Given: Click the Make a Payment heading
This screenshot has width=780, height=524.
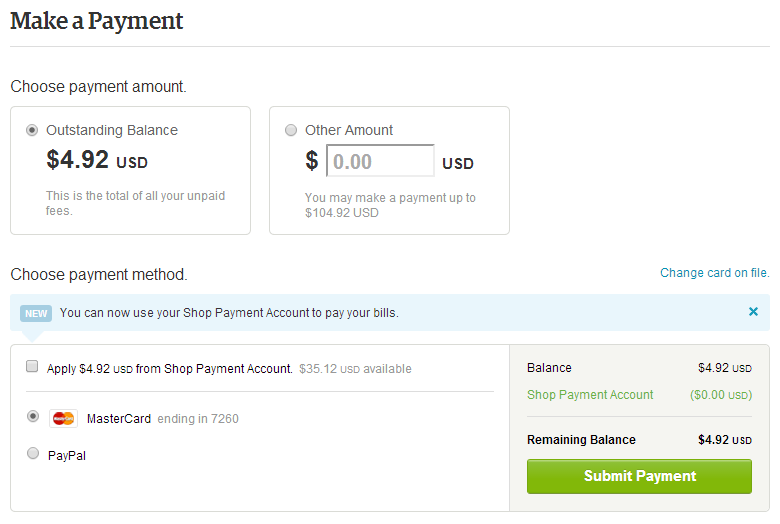Looking at the screenshot, I should (97, 21).
